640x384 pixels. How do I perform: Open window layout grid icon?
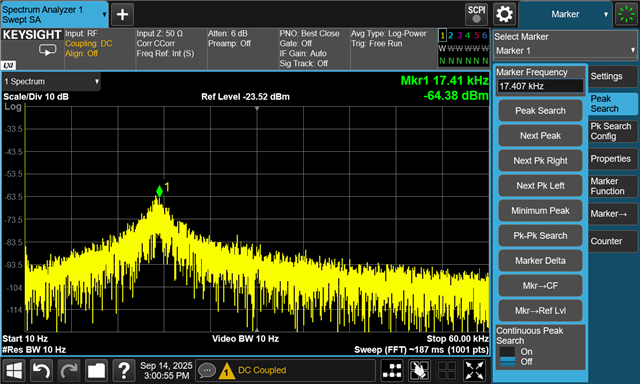tap(392, 371)
